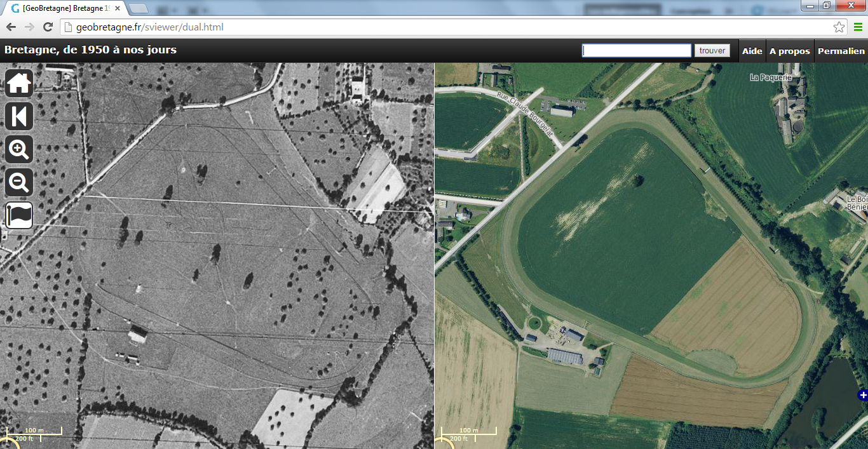Image resolution: width=868 pixels, height=449 pixels.
Task: Toggle the flag marker tool
Action: (x=19, y=216)
